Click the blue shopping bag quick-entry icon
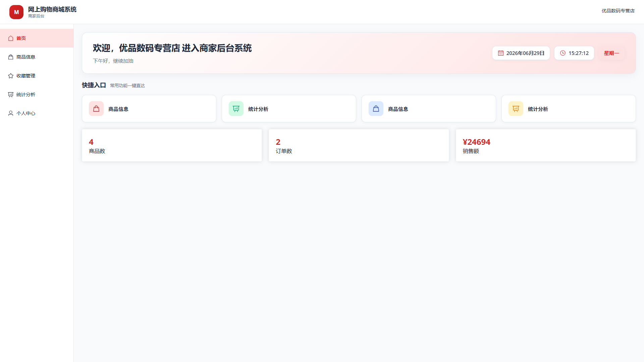This screenshot has width=644, height=362. click(x=376, y=109)
